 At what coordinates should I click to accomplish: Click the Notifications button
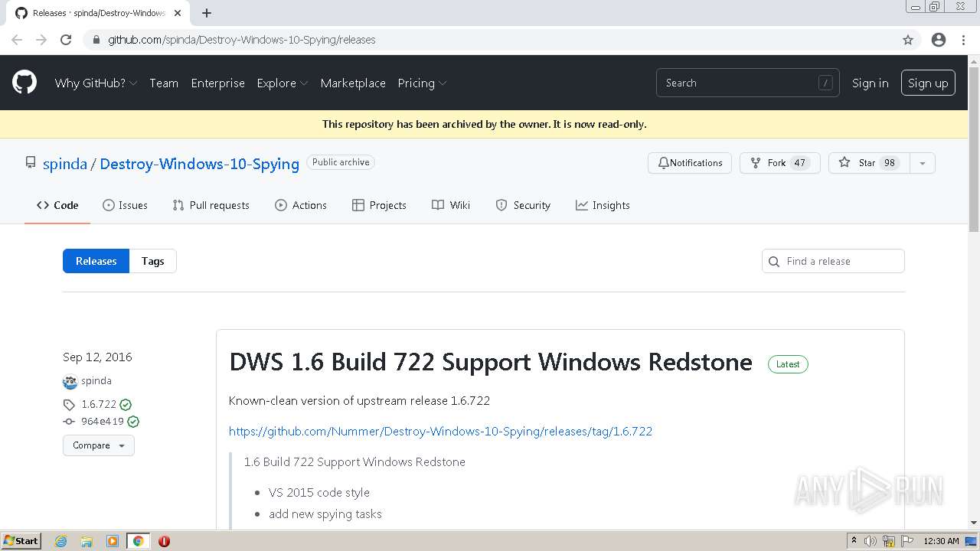[690, 163]
